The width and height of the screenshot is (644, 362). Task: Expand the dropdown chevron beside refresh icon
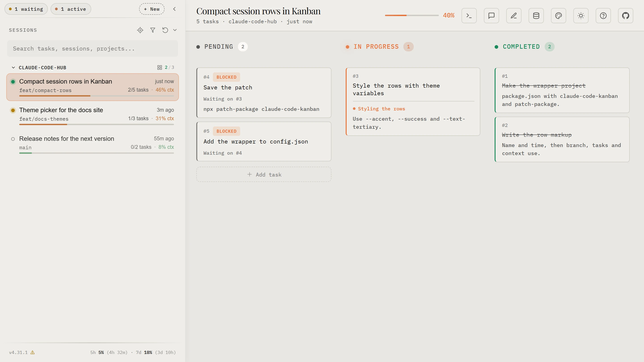tap(175, 30)
